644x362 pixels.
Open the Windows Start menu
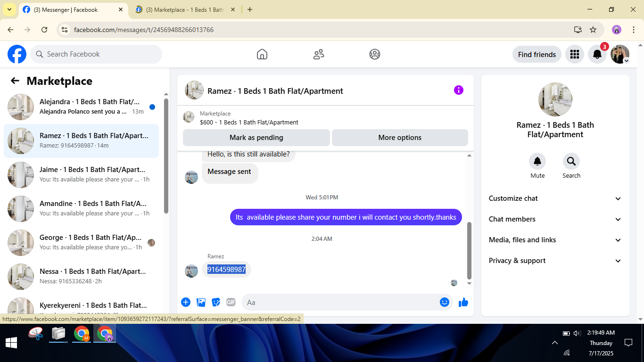pos(11,343)
